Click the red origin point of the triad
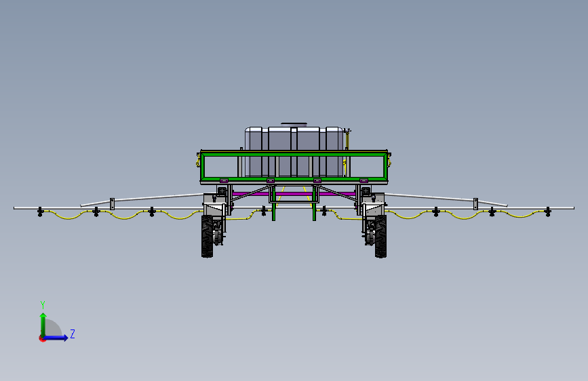 [42, 338]
